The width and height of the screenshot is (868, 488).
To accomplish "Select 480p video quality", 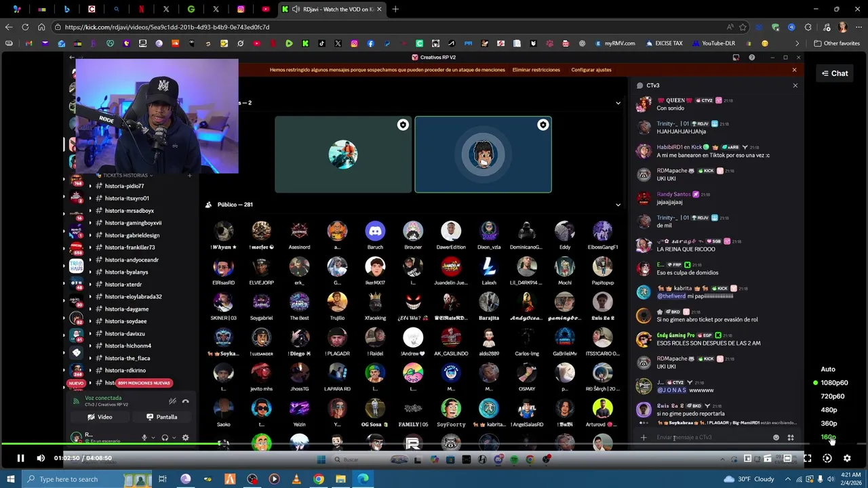I will point(829,410).
